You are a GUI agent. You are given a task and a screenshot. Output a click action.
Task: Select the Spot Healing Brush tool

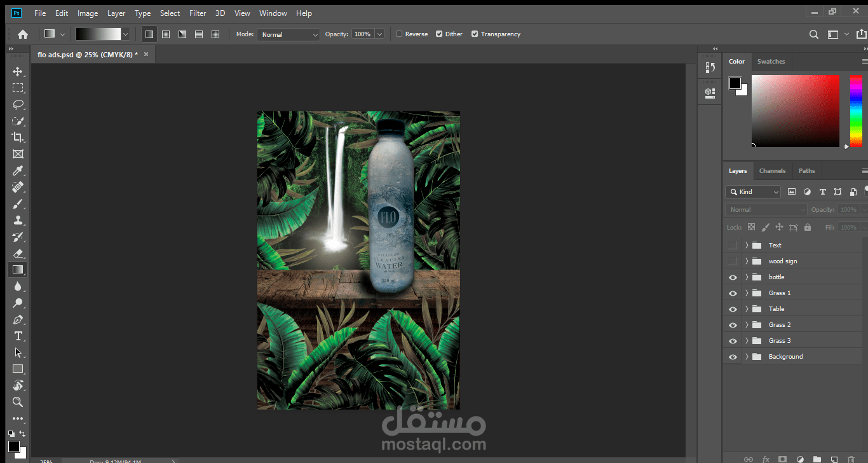coord(18,187)
